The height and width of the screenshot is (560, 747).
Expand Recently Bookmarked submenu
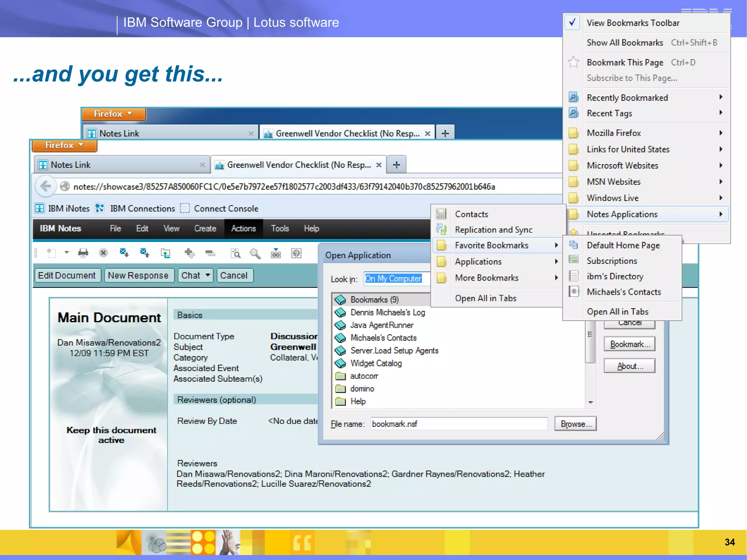[646, 98]
